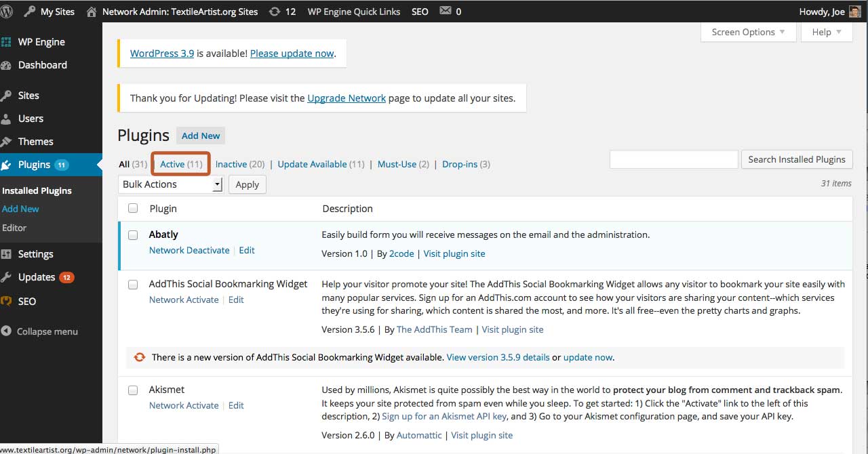Click the Sites key icon in sidebar

pos(6,96)
